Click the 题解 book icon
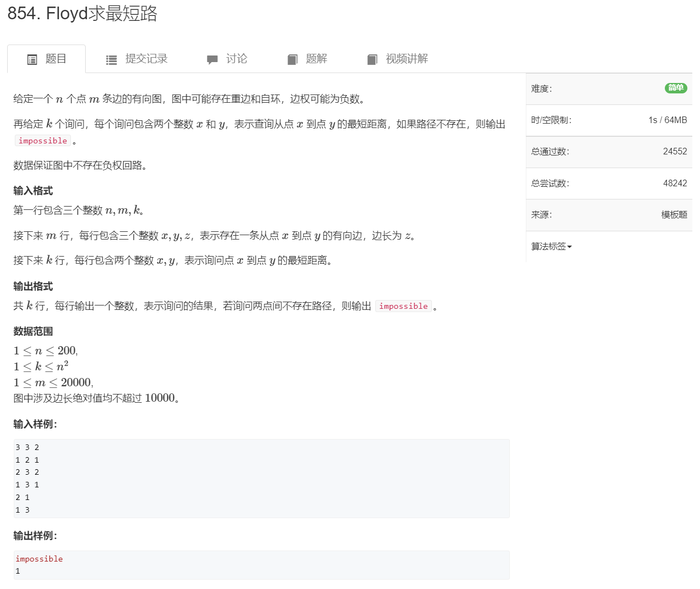This screenshot has height=589, width=700. (x=292, y=59)
